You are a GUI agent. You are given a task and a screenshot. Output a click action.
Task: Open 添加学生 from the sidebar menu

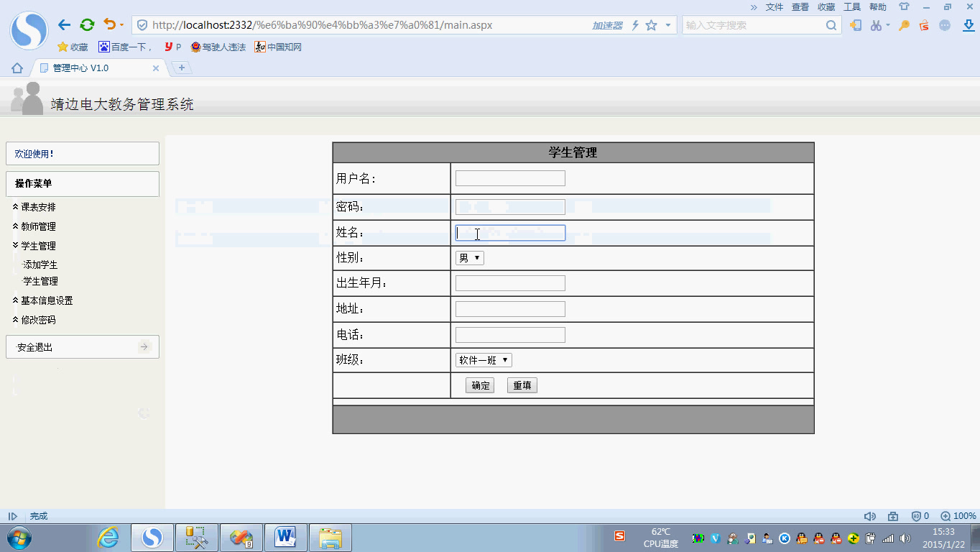[x=40, y=264]
